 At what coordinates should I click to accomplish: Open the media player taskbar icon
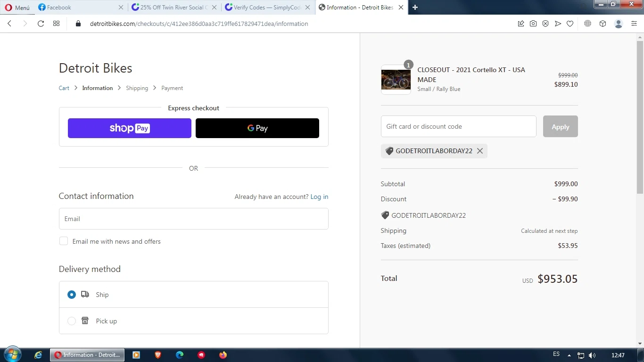[x=136, y=355]
